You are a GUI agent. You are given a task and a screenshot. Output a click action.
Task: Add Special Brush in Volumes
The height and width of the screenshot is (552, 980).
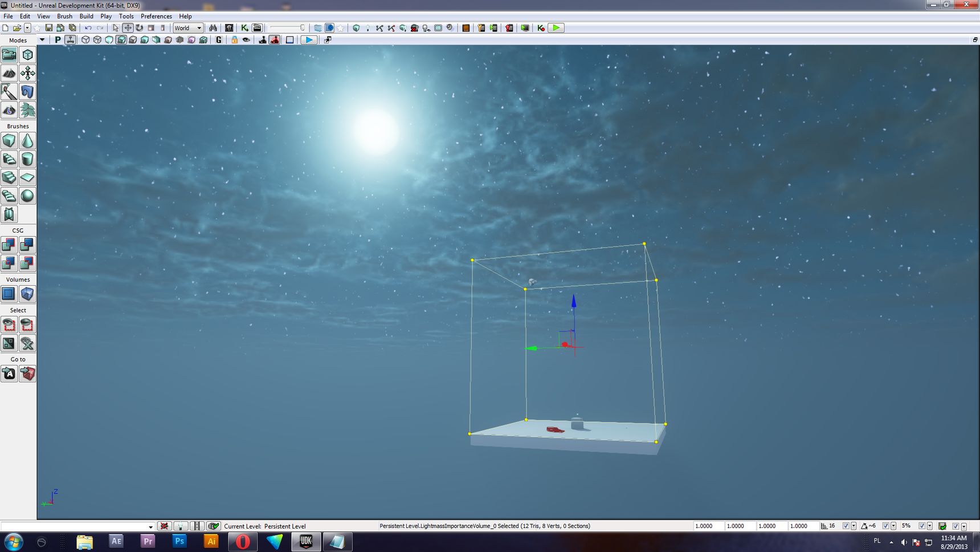9,294
